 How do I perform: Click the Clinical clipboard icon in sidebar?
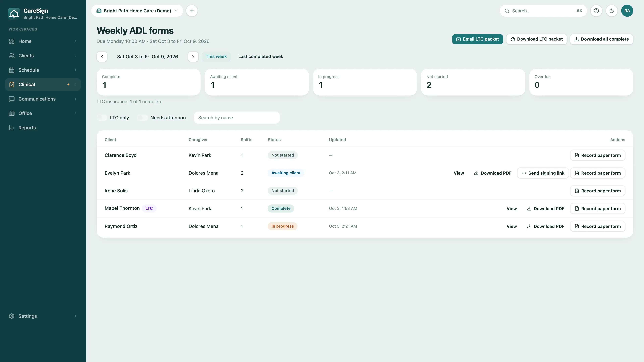(x=12, y=84)
